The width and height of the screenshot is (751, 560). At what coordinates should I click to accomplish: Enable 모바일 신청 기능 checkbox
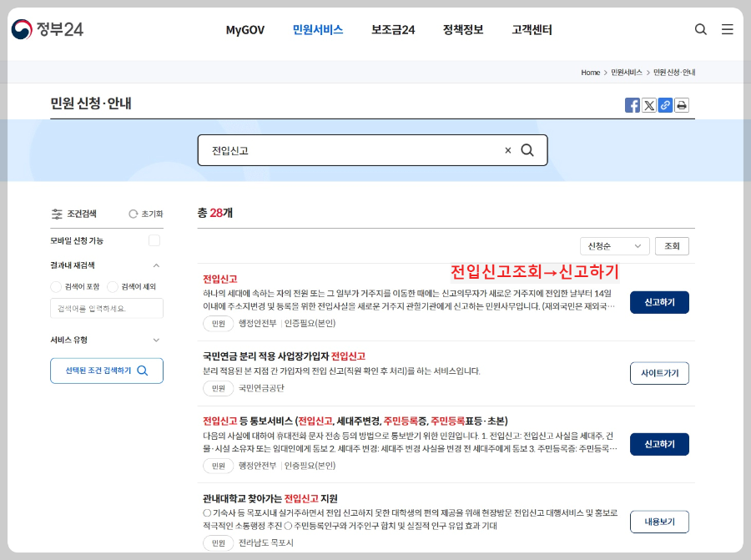[154, 240]
